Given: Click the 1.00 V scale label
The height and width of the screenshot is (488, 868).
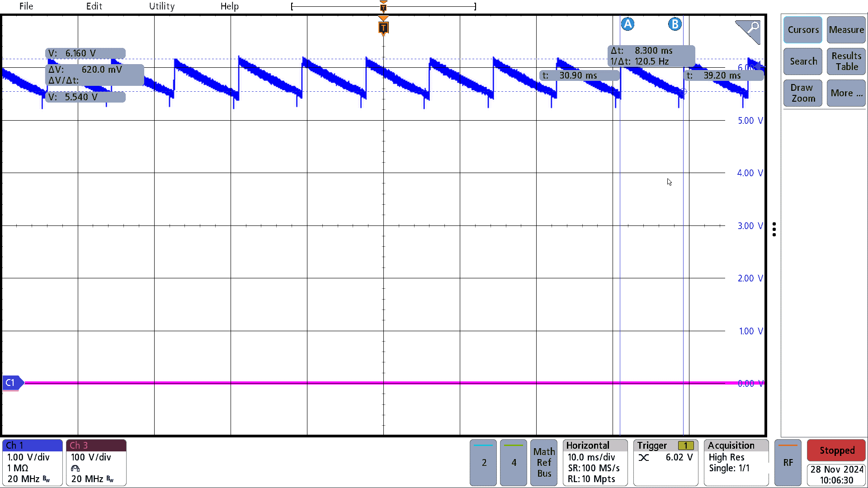Looking at the screenshot, I should (x=750, y=331).
